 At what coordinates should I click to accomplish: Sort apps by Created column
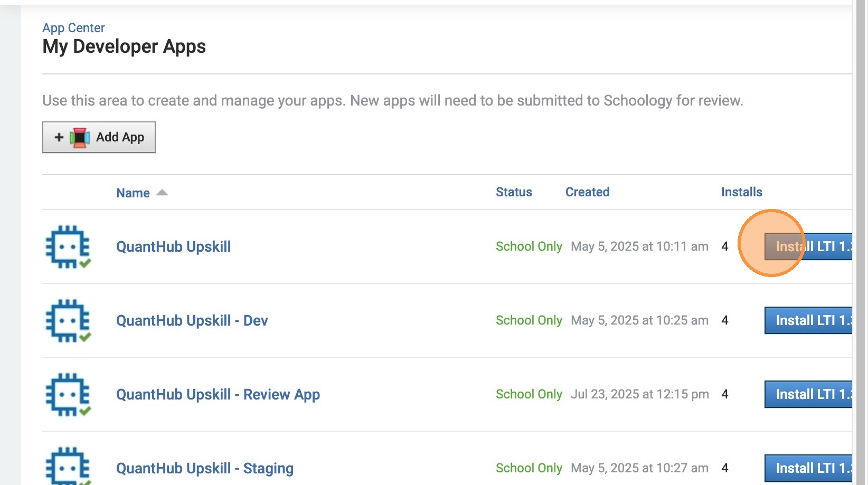(x=587, y=192)
